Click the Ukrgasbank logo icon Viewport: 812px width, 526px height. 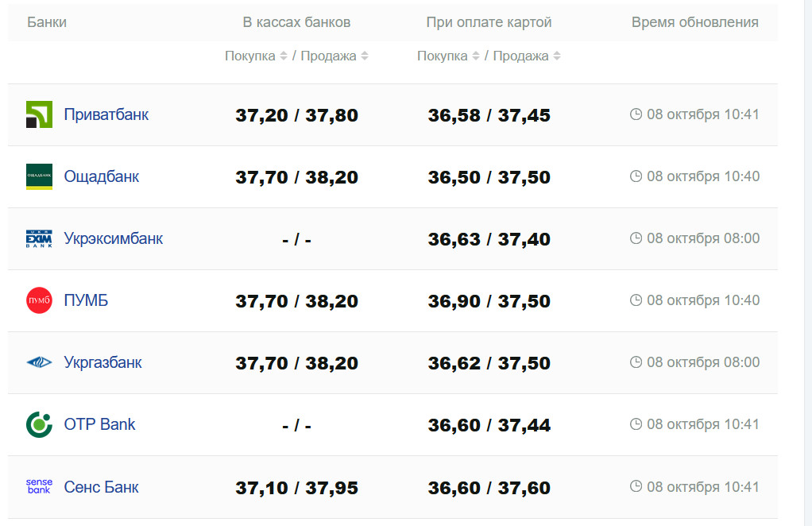[x=39, y=362]
